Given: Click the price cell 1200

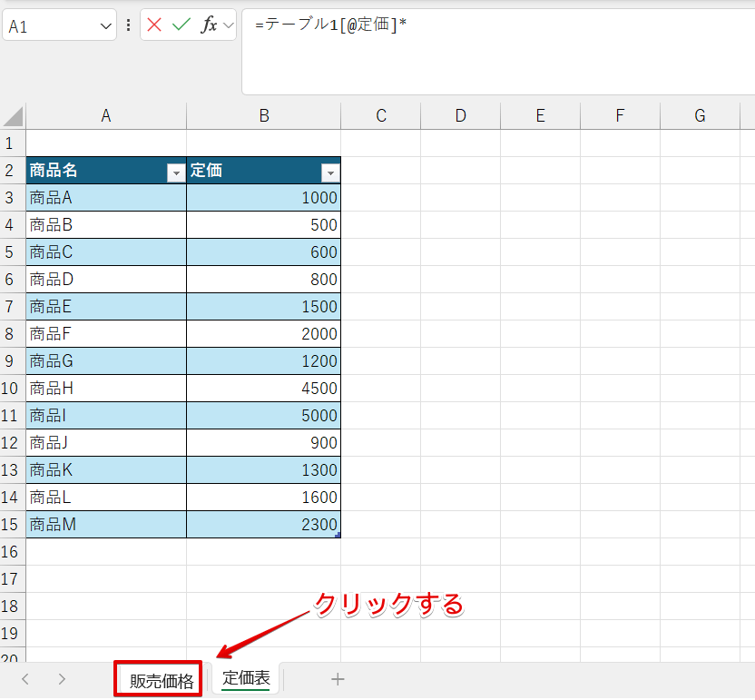Looking at the screenshot, I should pyautogui.click(x=264, y=361).
